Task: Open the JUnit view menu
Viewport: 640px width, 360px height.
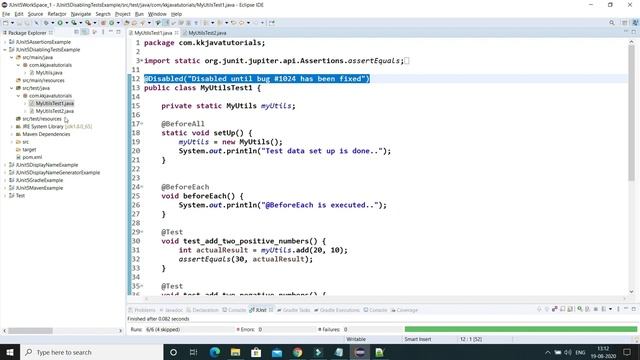Action: click(x=618, y=309)
